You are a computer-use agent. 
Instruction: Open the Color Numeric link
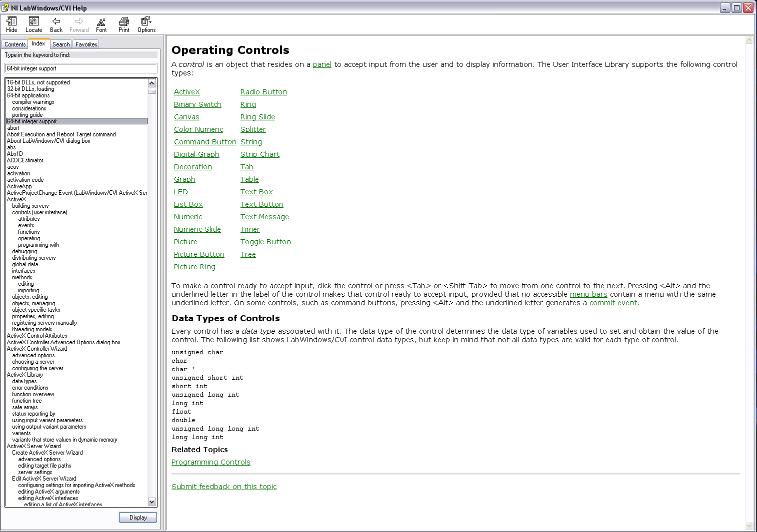(198, 129)
